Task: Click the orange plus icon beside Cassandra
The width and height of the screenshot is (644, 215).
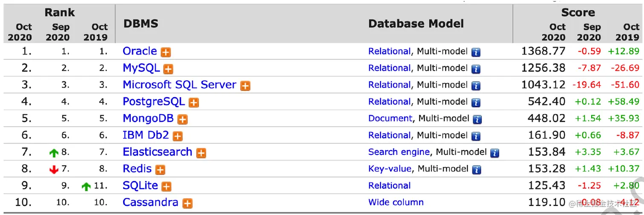Action: click(x=187, y=204)
